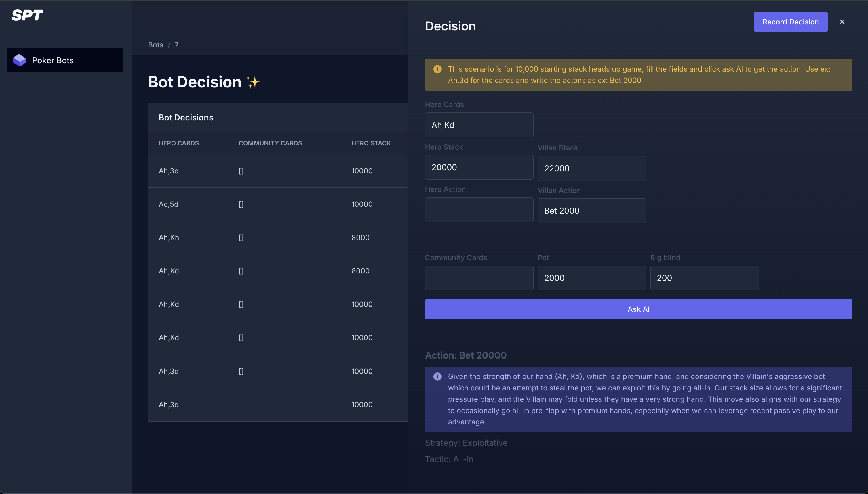
Task: Click the 7 breadcrumb item
Action: tap(176, 45)
